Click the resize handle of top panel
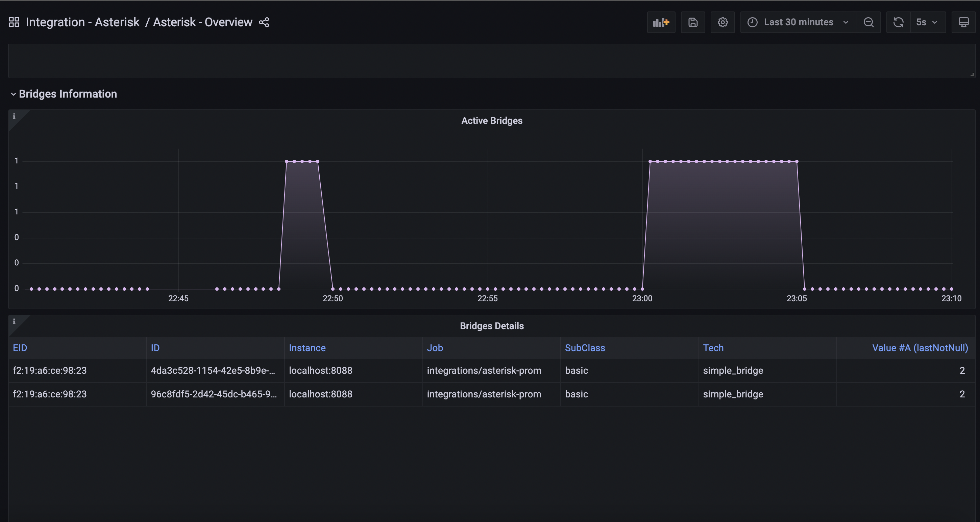The image size is (980, 522). coord(972,75)
